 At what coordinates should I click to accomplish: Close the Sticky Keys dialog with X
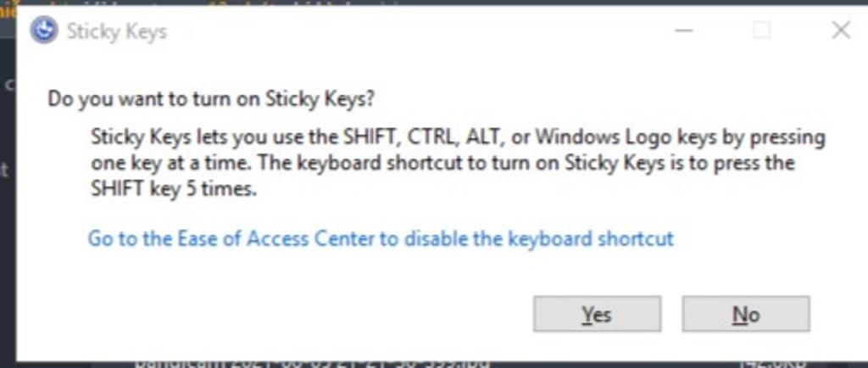click(841, 30)
